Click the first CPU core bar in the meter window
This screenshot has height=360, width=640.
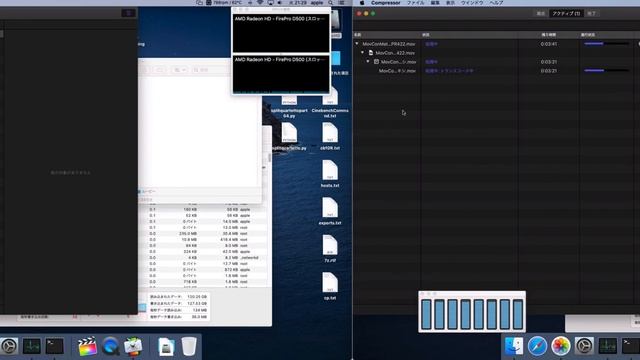click(426, 314)
